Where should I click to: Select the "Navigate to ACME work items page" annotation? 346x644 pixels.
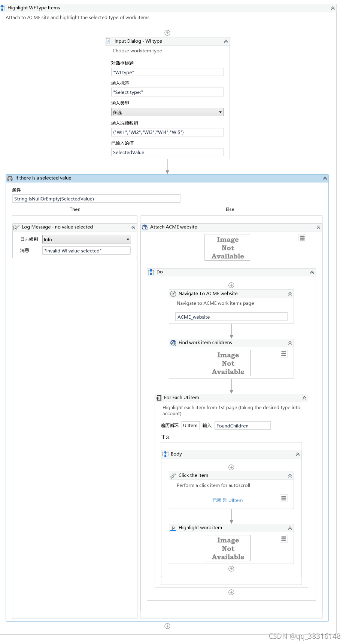click(x=215, y=303)
